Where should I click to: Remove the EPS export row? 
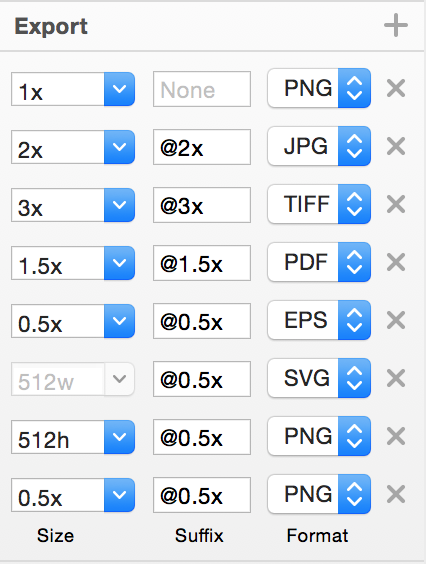(x=396, y=320)
